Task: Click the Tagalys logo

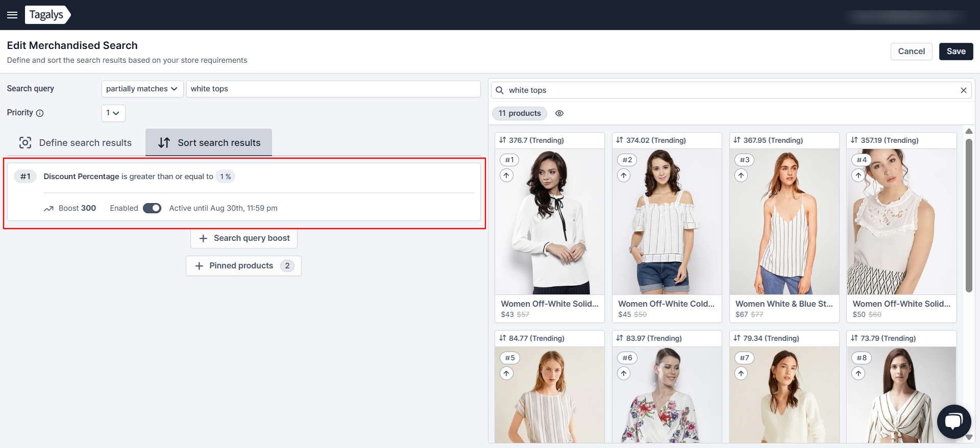Action: (x=47, y=15)
